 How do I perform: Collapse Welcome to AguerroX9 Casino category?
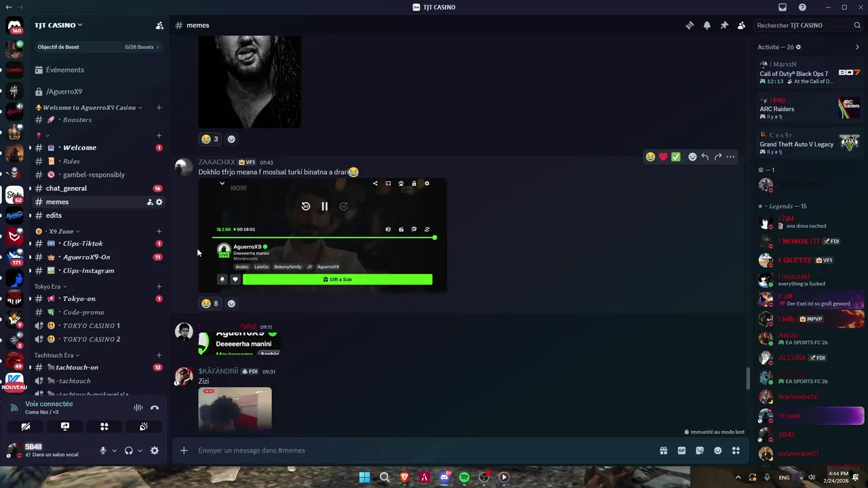pos(89,107)
